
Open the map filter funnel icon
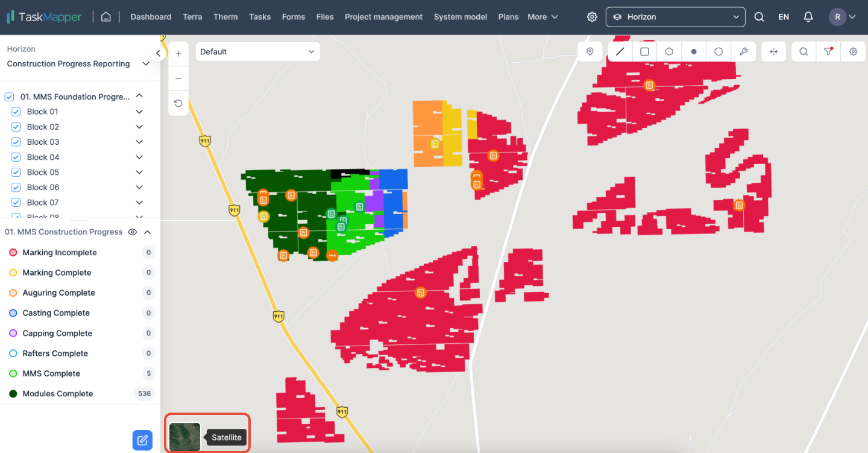(829, 52)
